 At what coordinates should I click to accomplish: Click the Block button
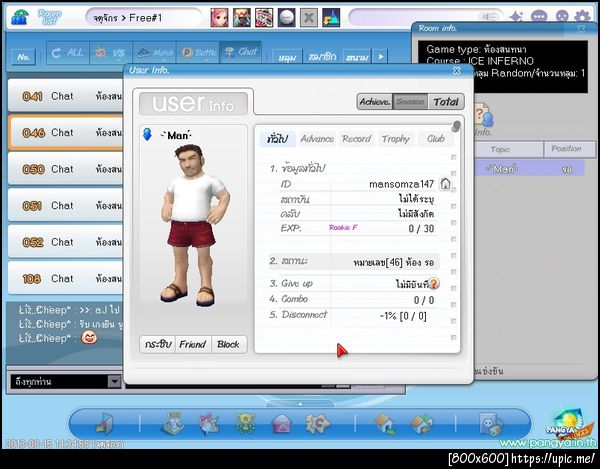pos(228,344)
